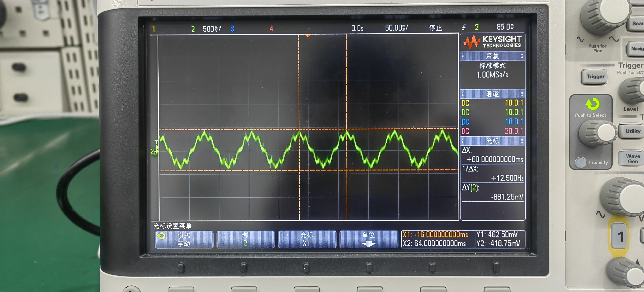Click the Y1 462.50mV readout
This screenshot has height=292, width=644.
pos(497,235)
